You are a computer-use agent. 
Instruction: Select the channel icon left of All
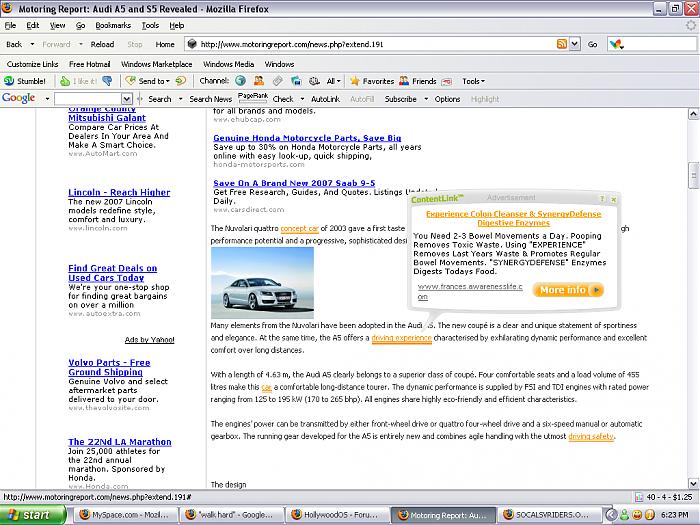point(314,81)
